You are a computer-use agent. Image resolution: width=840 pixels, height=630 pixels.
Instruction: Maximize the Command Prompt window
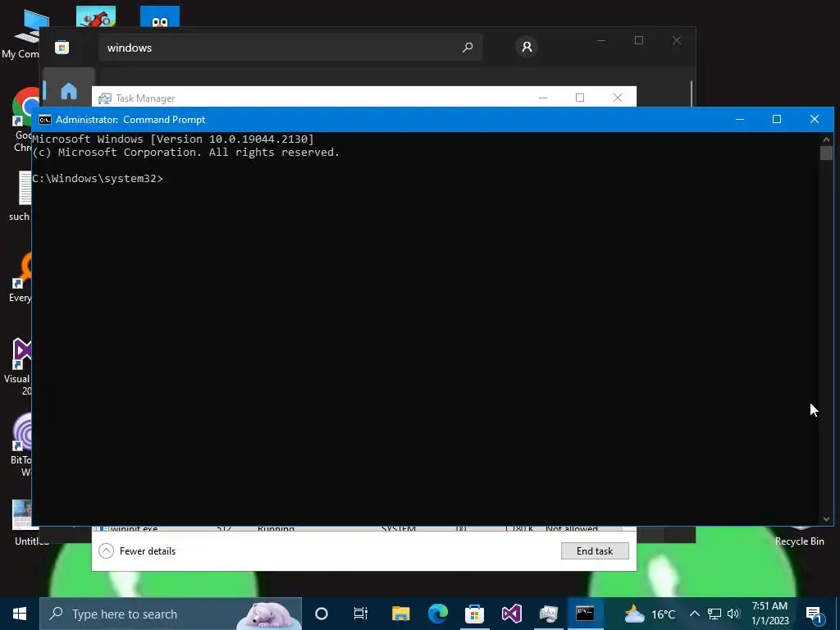(777, 120)
